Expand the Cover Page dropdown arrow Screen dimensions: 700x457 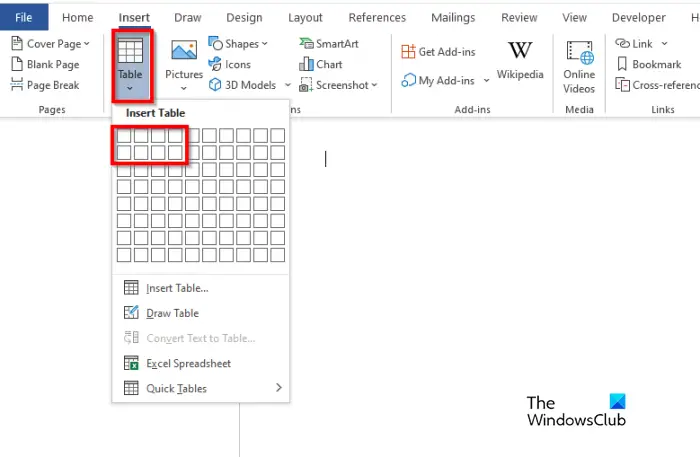(x=87, y=44)
